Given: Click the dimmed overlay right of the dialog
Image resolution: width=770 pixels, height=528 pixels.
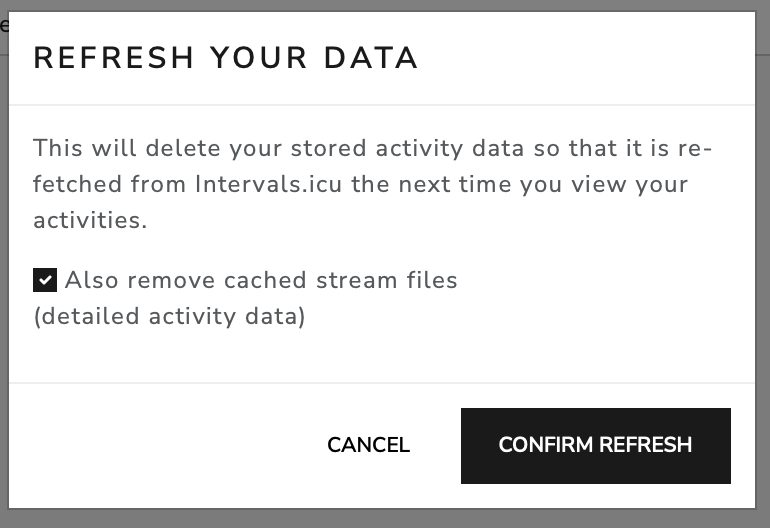Looking at the screenshot, I should tap(763, 265).
